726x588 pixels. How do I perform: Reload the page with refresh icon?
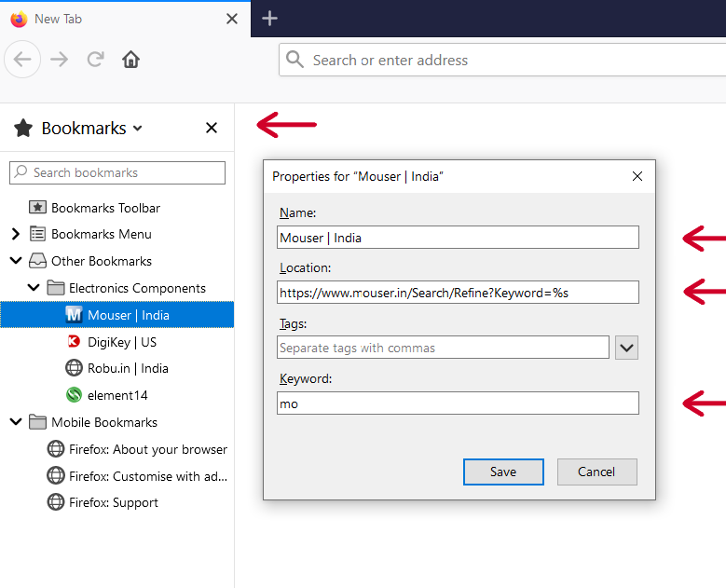pyautogui.click(x=96, y=60)
